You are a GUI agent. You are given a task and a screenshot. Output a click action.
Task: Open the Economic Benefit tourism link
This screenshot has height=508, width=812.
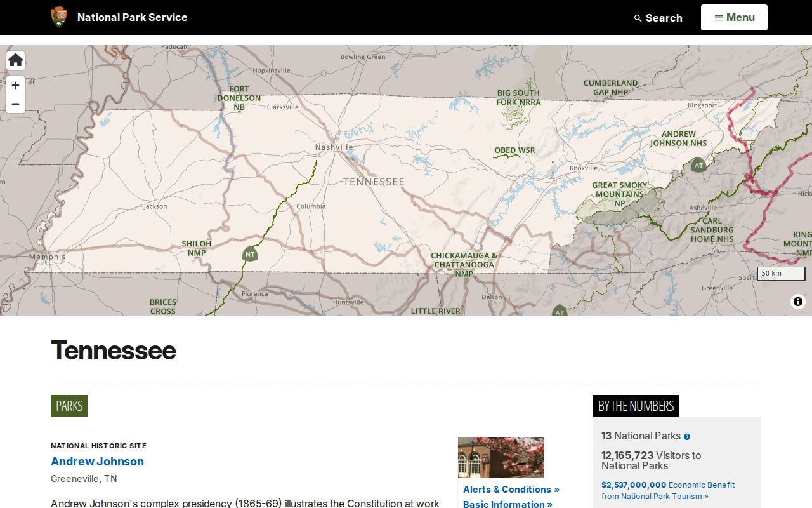668,490
